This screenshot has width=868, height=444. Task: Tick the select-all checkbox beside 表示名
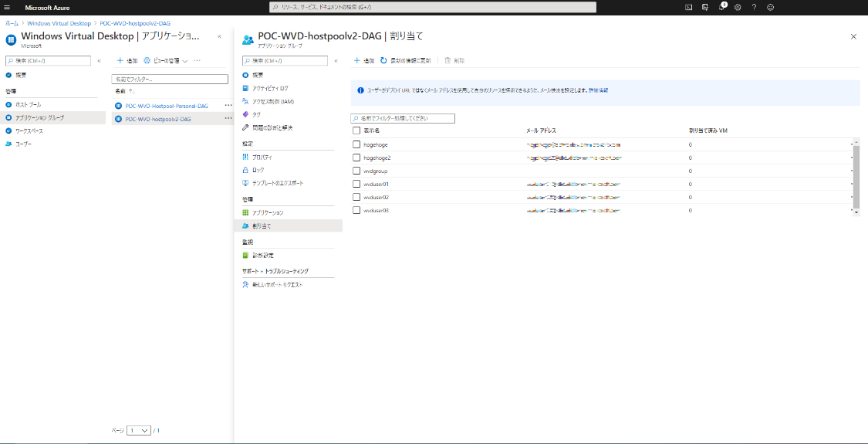356,130
